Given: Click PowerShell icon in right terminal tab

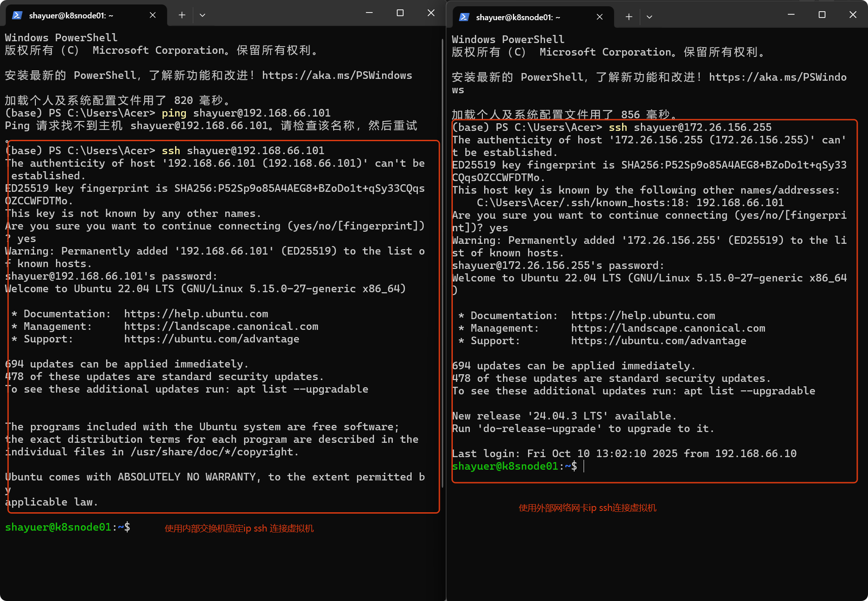Looking at the screenshot, I should tap(464, 17).
